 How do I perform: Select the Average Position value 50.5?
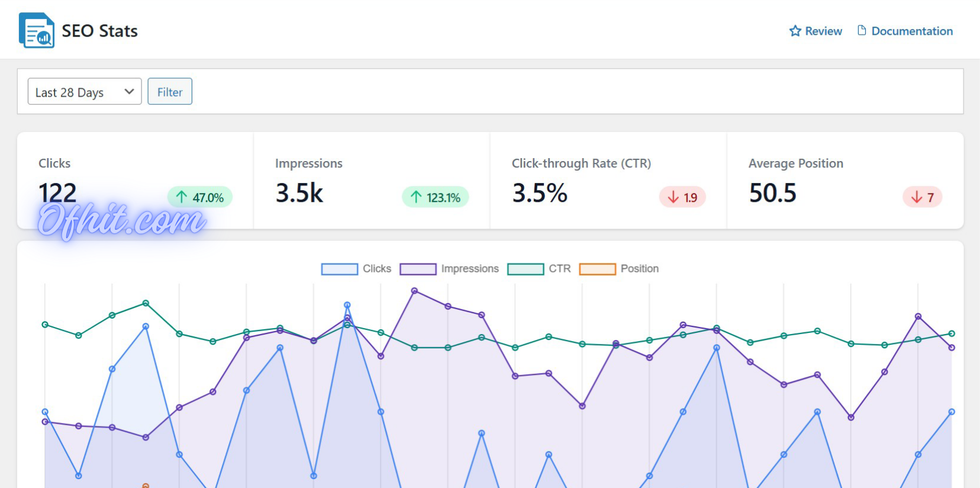(x=772, y=193)
